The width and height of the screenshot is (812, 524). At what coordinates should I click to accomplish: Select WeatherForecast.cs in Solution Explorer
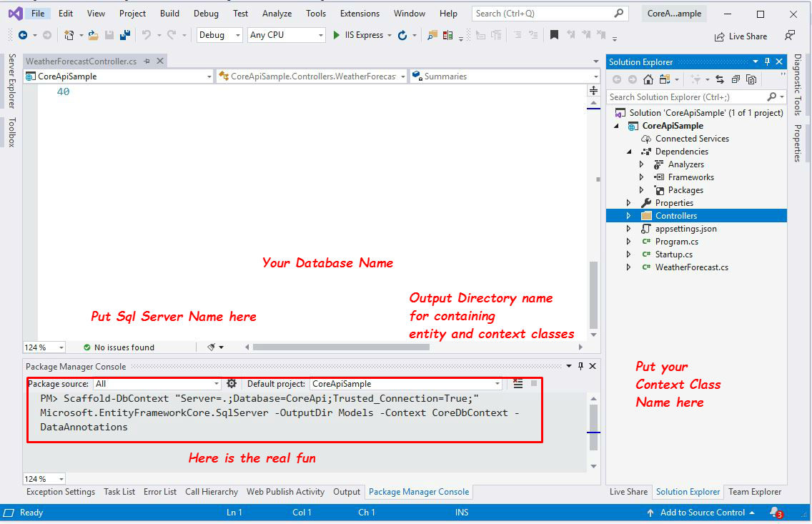tap(691, 267)
